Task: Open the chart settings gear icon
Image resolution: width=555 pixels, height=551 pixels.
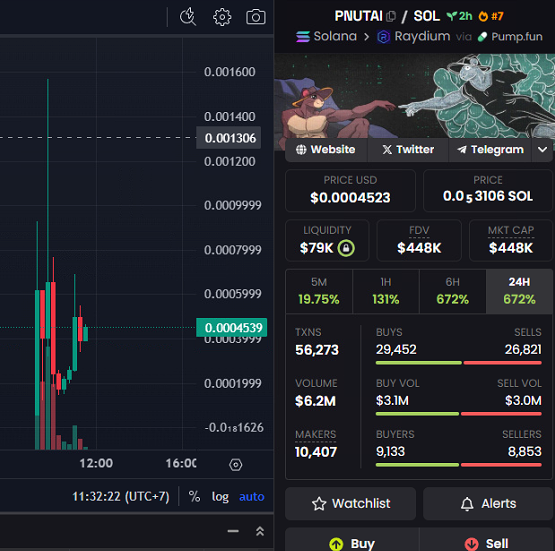Action: coord(222,17)
